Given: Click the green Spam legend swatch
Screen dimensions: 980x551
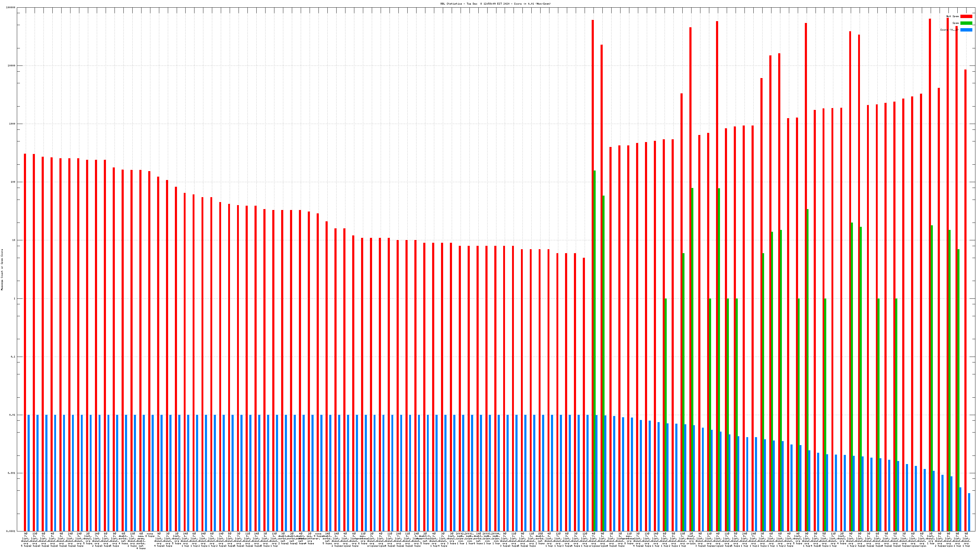Looking at the screenshot, I should (966, 23).
